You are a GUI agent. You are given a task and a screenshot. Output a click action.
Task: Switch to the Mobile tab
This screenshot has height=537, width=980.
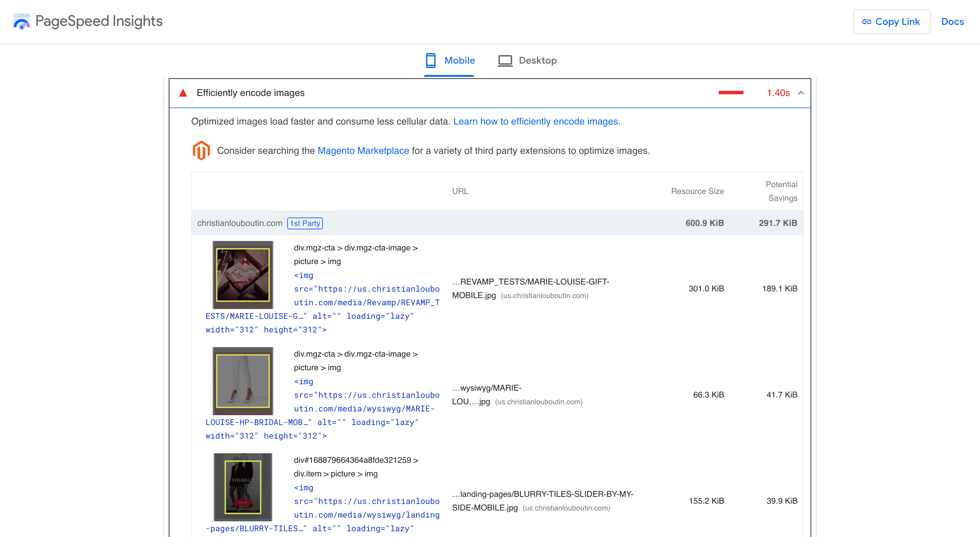[x=459, y=60]
